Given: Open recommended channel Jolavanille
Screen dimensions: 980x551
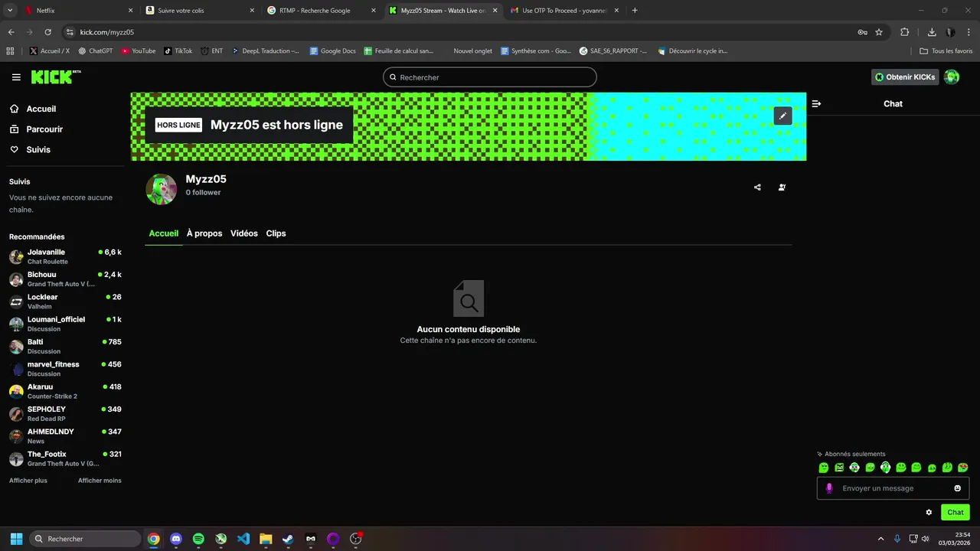Looking at the screenshot, I should tap(65, 256).
